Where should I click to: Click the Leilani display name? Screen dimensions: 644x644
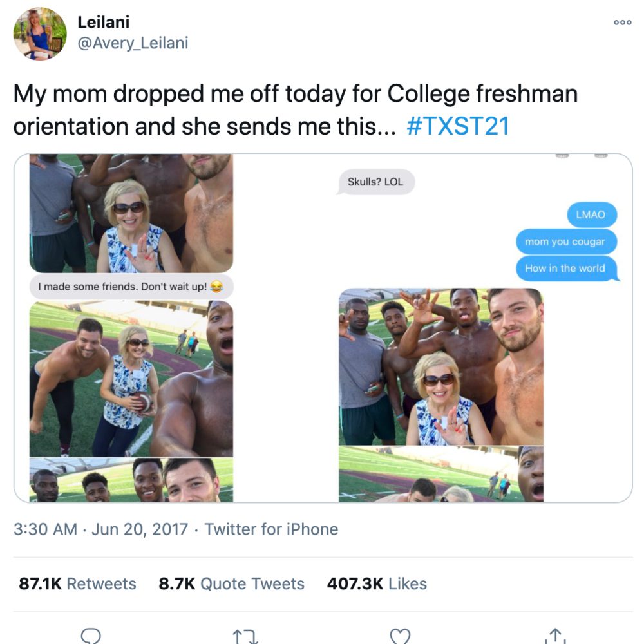(104, 22)
